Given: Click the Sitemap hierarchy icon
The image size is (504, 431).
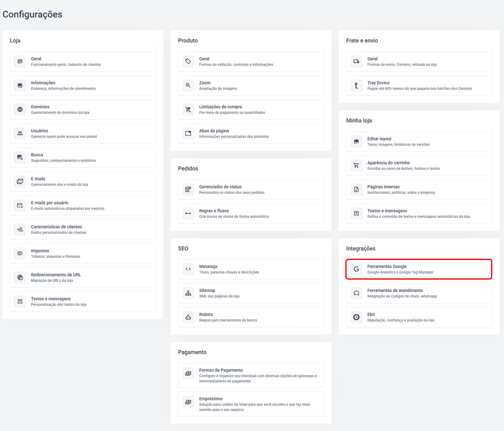Looking at the screenshot, I should pos(188,293).
